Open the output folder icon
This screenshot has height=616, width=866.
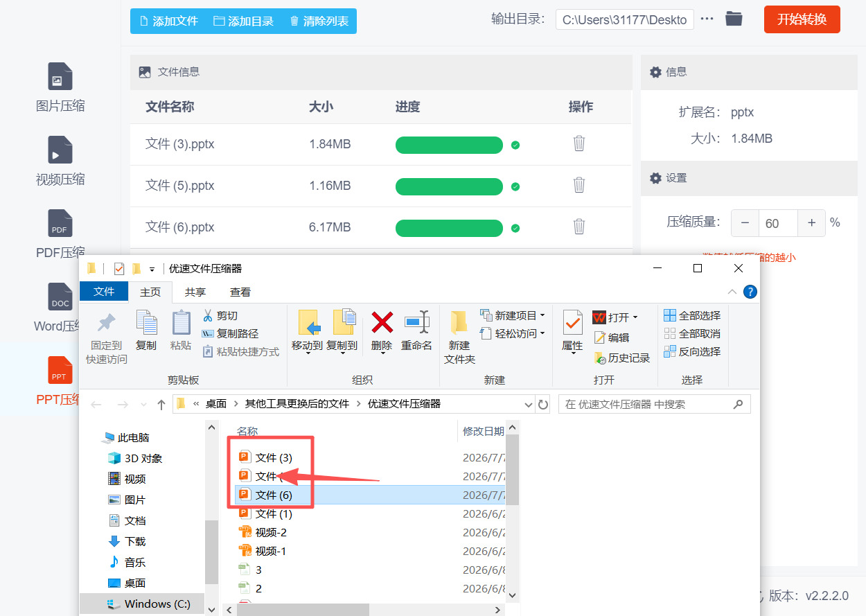(734, 19)
